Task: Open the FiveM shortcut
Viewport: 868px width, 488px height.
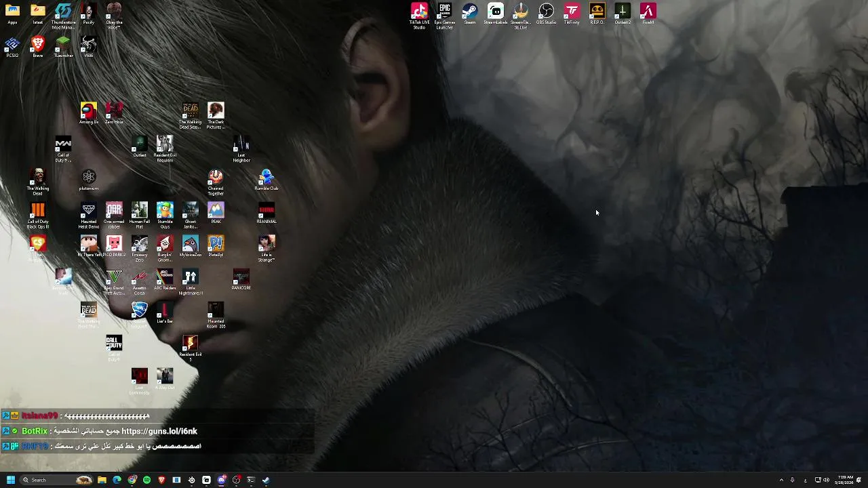Action: click(648, 14)
